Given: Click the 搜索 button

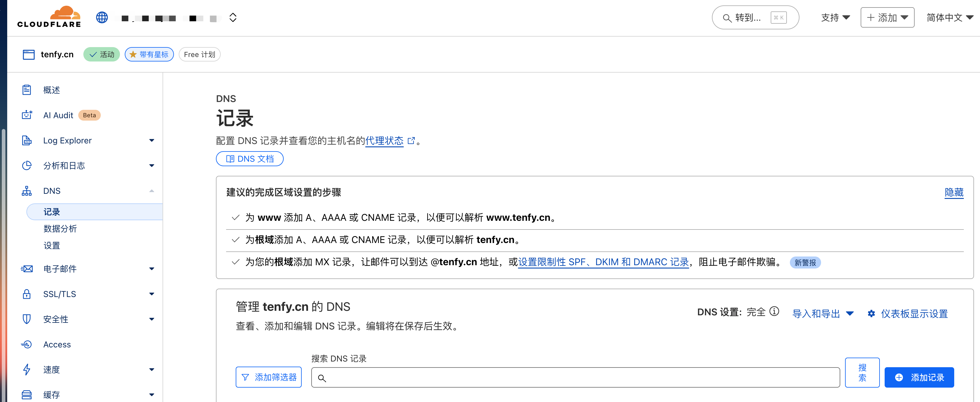Looking at the screenshot, I should click(x=862, y=372).
